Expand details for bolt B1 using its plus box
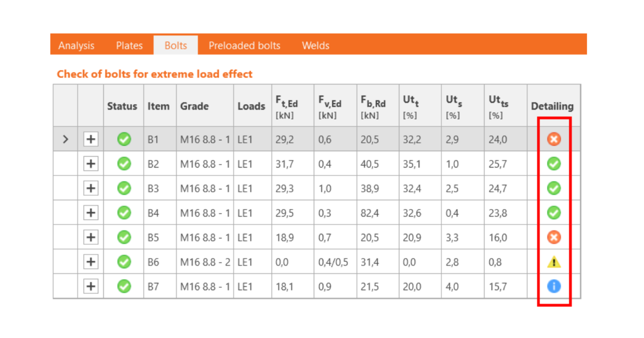Image resolution: width=644 pixels, height=338 pixels. click(x=91, y=139)
